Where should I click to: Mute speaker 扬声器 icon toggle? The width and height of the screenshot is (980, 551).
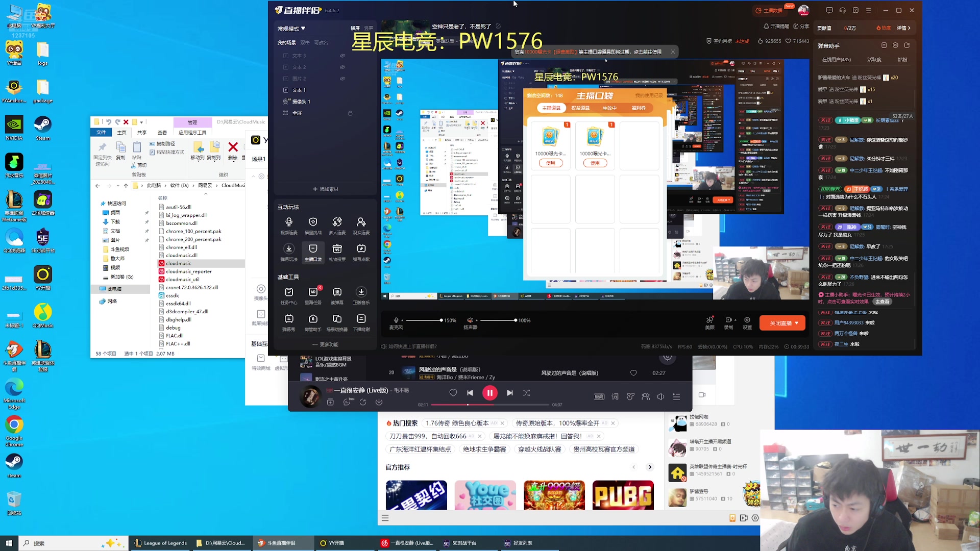tap(470, 320)
